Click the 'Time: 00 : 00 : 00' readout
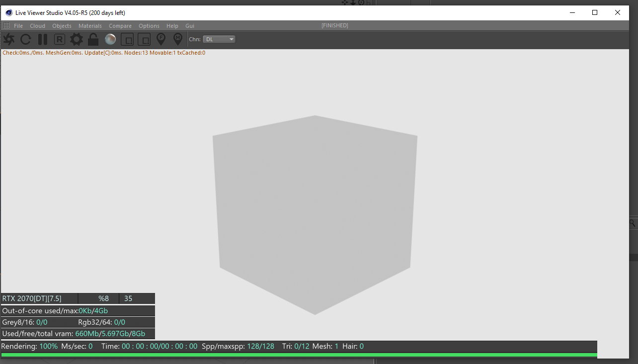This screenshot has width=638, height=364. pos(149,346)
